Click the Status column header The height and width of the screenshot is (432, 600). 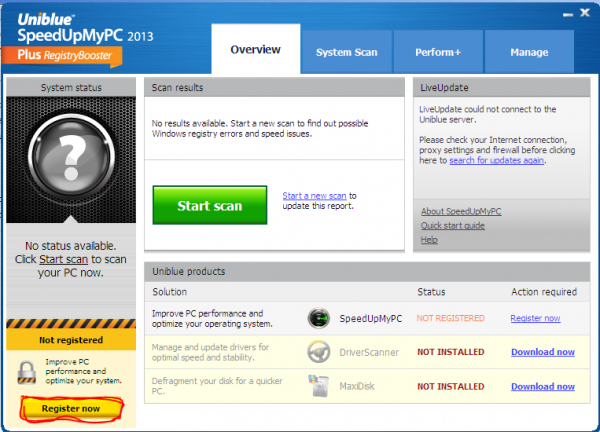431,292
